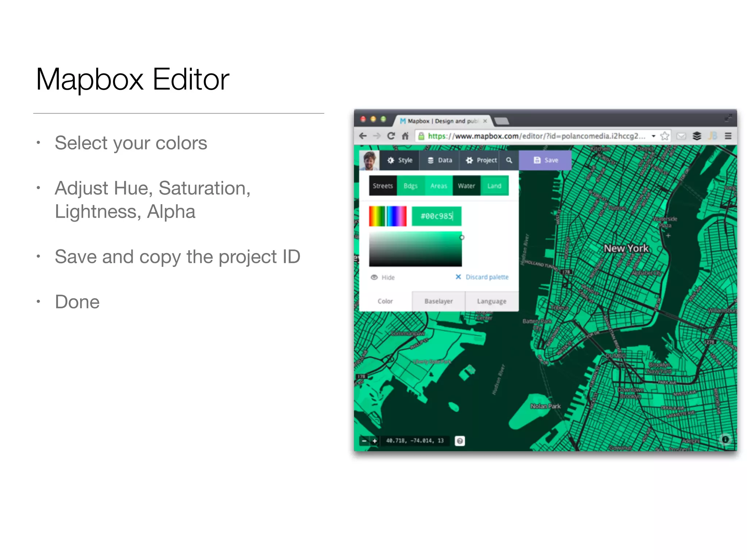Click Discard palette
The image size is (747, 560).
[x=482, y=277]
